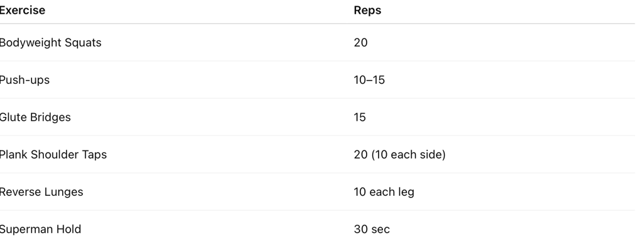This screenshot has width=644, height=248.
Task: Select the Superman Hold cell
Action: 40,229
